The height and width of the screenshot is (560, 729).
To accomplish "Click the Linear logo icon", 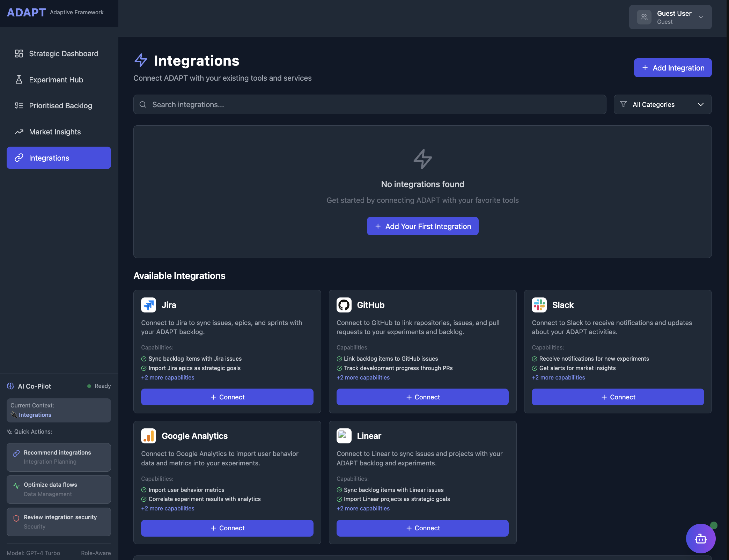I will click(x=344, y=436).
